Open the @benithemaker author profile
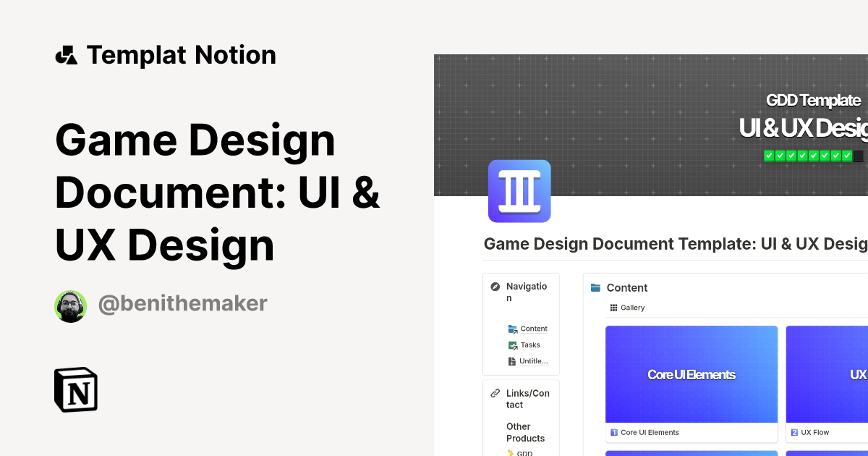The height and width of the screenshot is (456, 868). pos(182,303)
